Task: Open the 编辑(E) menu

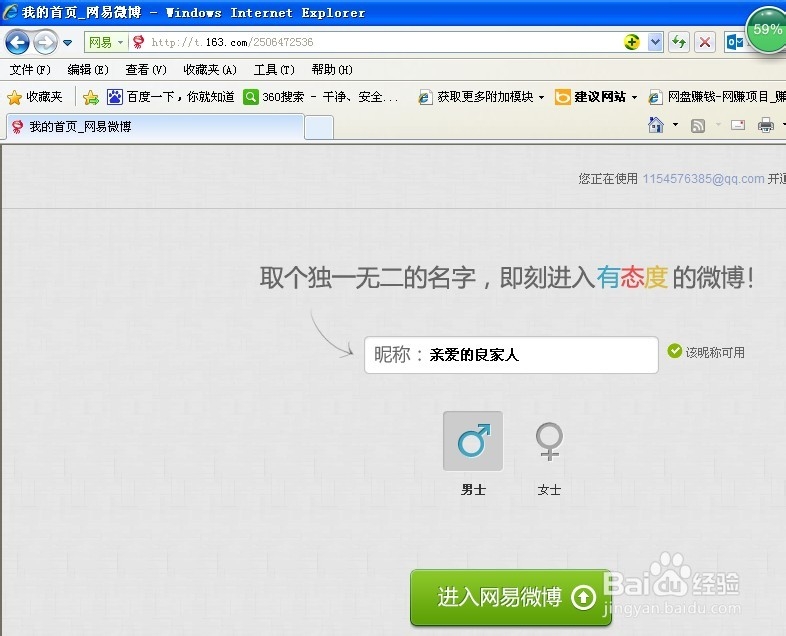Action: 88,70
